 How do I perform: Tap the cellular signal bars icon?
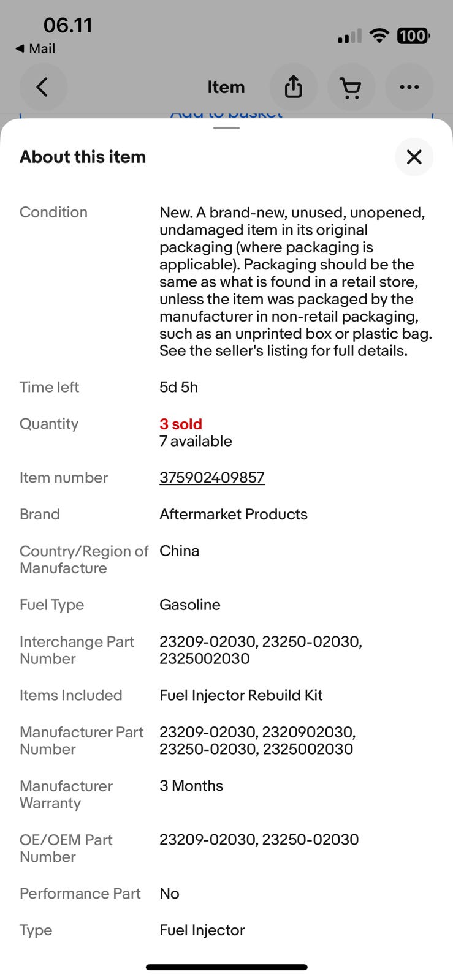click(x=349, y=37)
